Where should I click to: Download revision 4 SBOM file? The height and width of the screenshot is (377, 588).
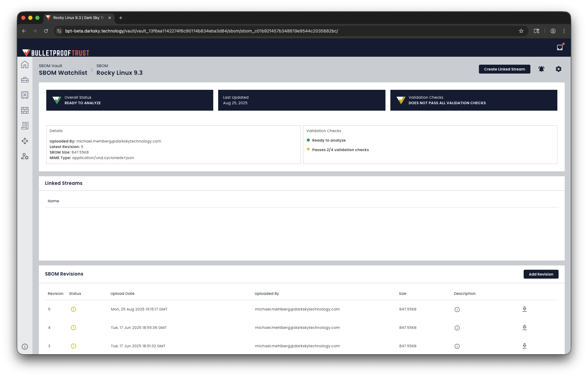pos(525,327)
